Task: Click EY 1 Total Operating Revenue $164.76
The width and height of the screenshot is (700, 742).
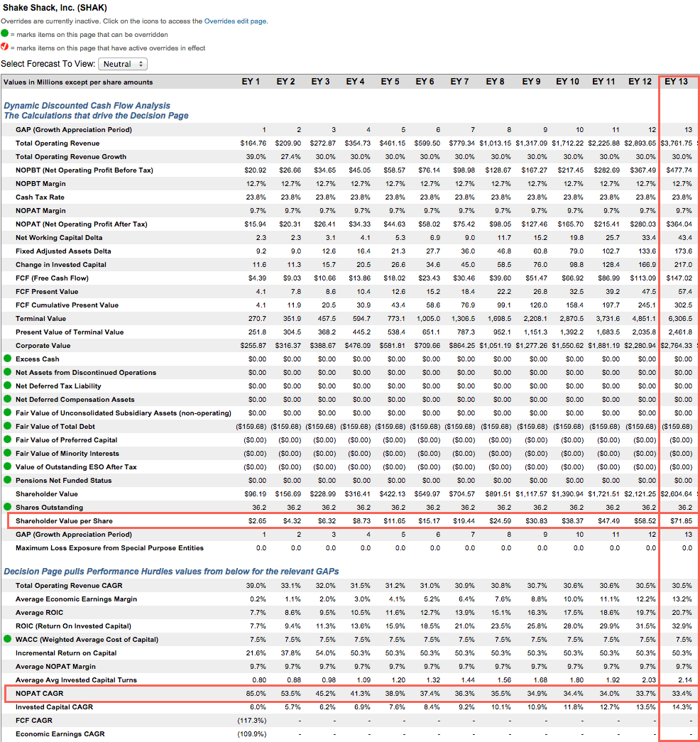Action: [x=253, y=143]
